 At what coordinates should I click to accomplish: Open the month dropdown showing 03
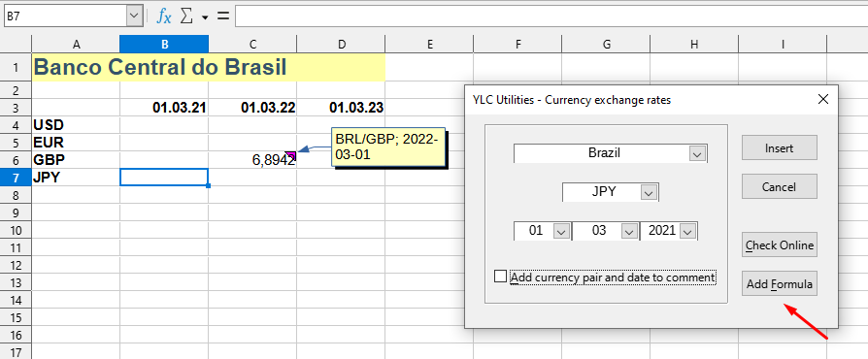pyautogui.click(x=629, y=231)
